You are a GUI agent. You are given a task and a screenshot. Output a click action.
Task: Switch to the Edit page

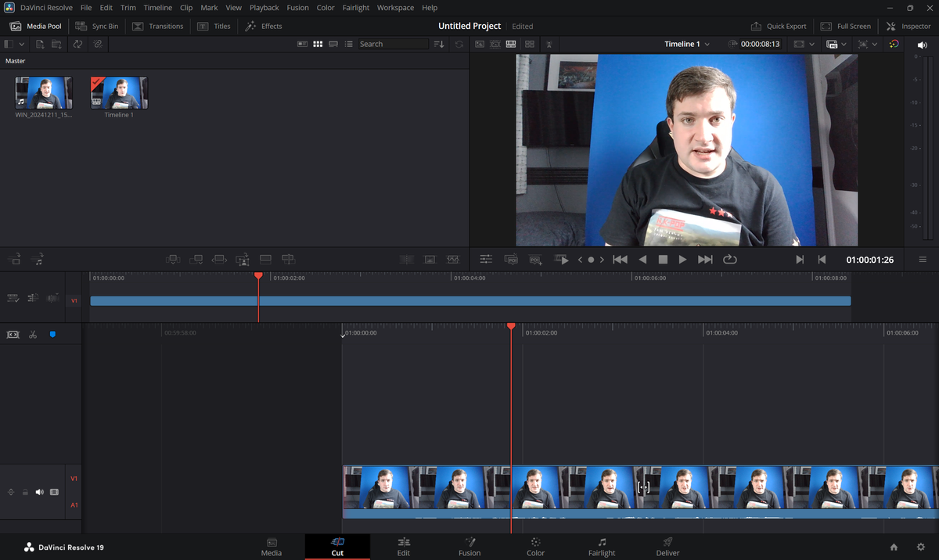404,546
